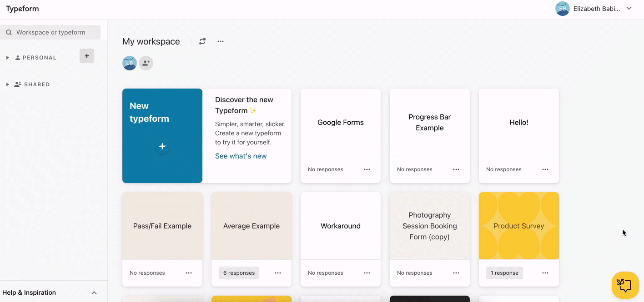Screen dimensions: 644x302
Task: Expand the Personal workspaces section
Action: (7, 58)
